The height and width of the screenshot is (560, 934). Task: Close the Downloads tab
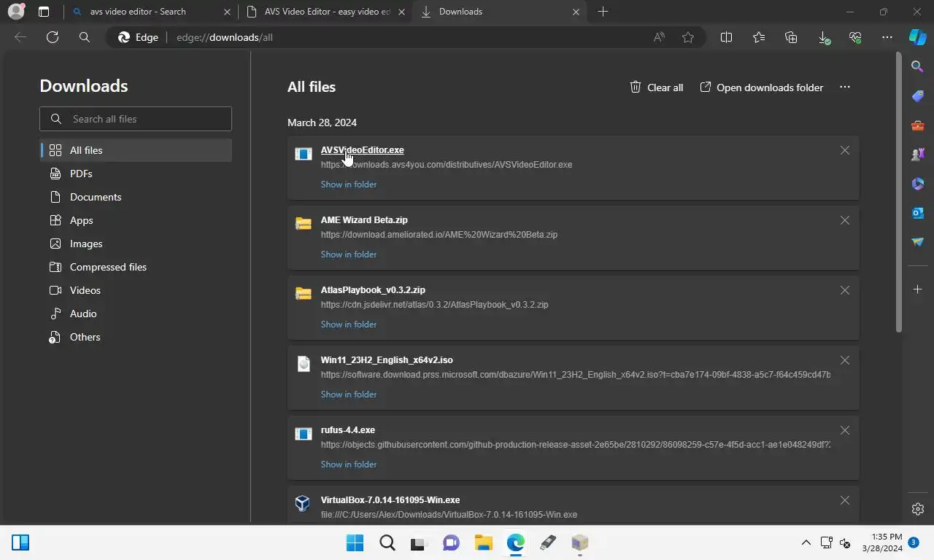click(x=576, y=12)
